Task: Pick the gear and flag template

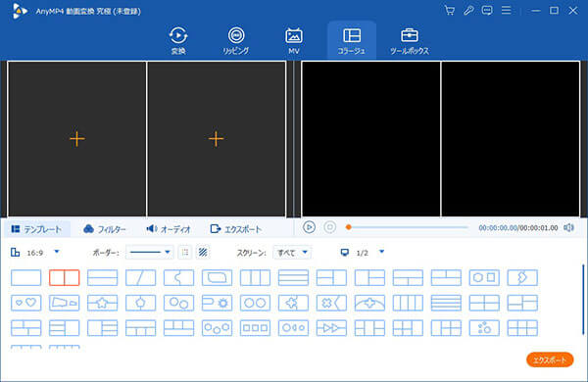Action: [x=217, y=303]
